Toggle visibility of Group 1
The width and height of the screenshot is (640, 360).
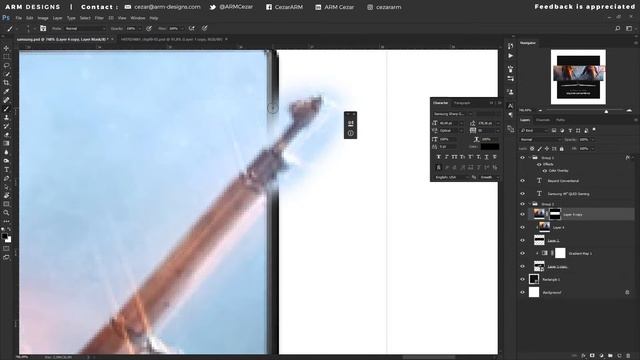[522, 158]
